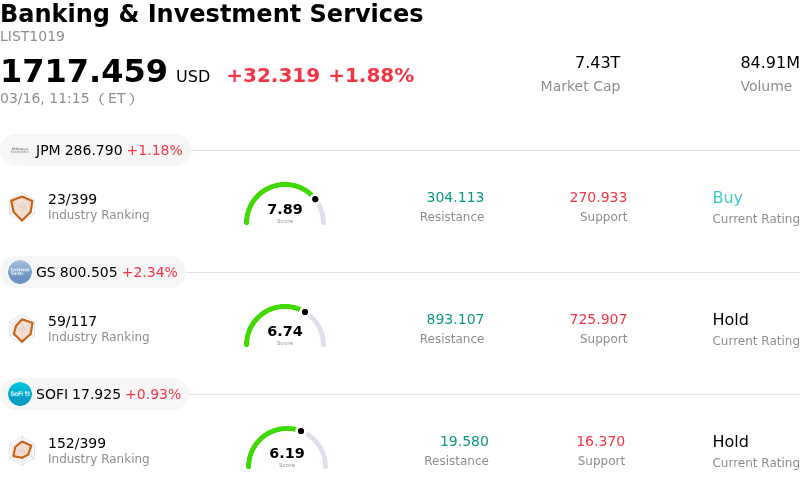Image resolution: width=800 pixels, height=488 pixels.
Task: Click the Buy current rating for JPM
Action: pyautogui.click(x=727, y=198)
